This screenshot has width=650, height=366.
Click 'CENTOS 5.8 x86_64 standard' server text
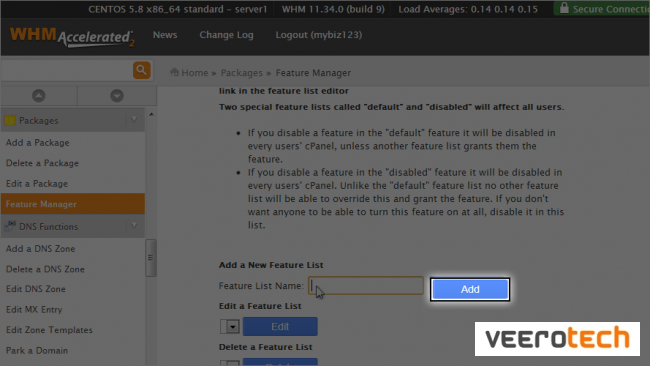177,9
